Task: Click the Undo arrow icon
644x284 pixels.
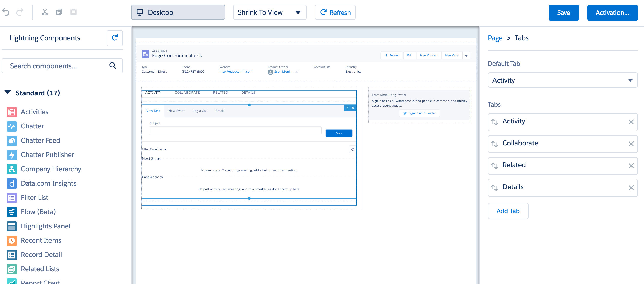Action: (6, 12)
